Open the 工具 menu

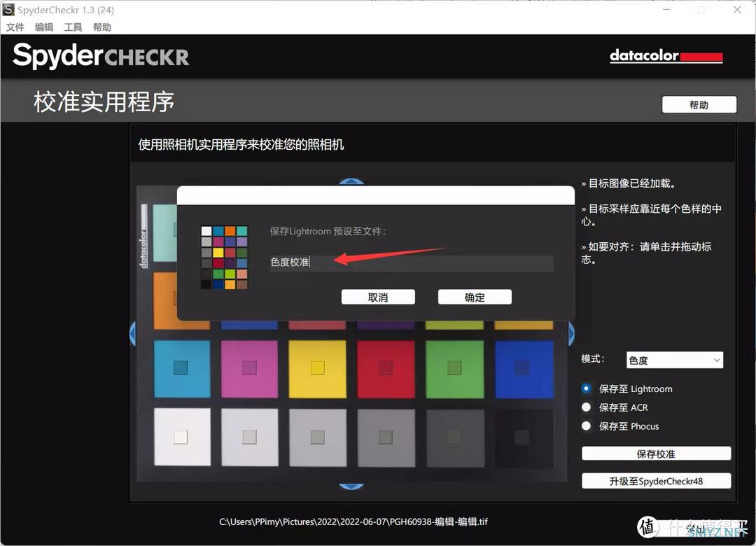coord(73,27)
